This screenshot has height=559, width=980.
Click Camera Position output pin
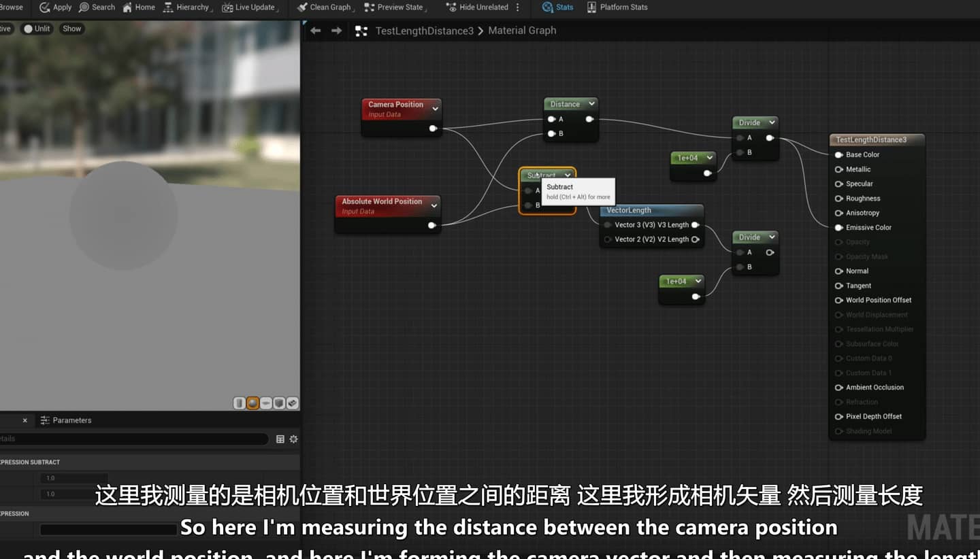tap(433, 128)
